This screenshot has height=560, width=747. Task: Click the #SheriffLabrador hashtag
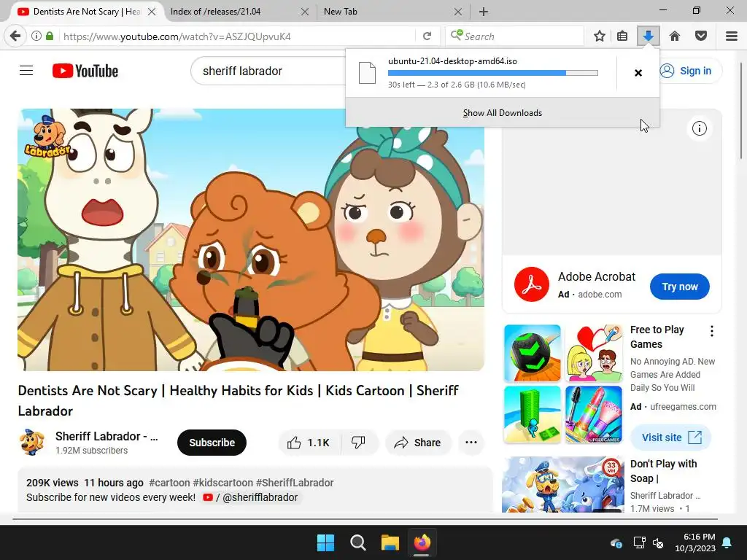click(295, 483)
